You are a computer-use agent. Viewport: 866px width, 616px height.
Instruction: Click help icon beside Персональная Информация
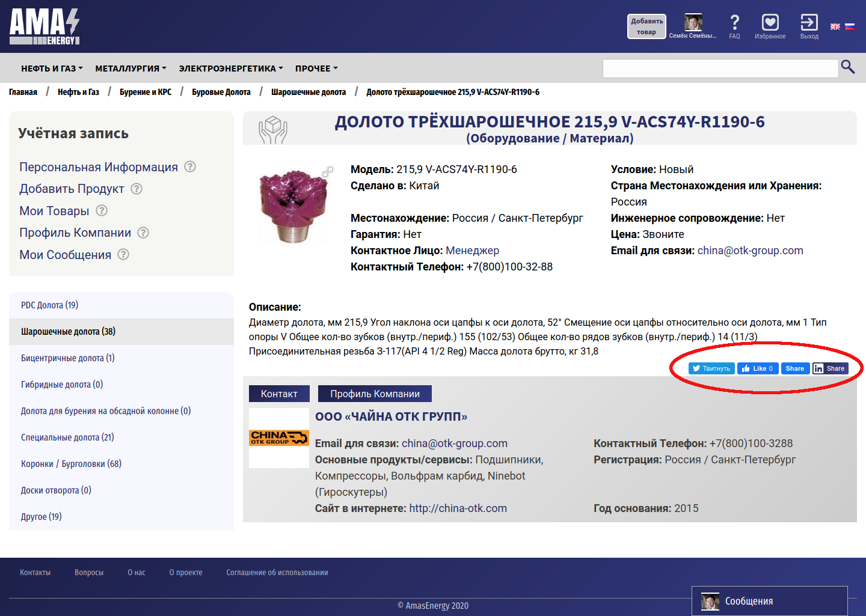pyautogui.click(x=190, y=166)
